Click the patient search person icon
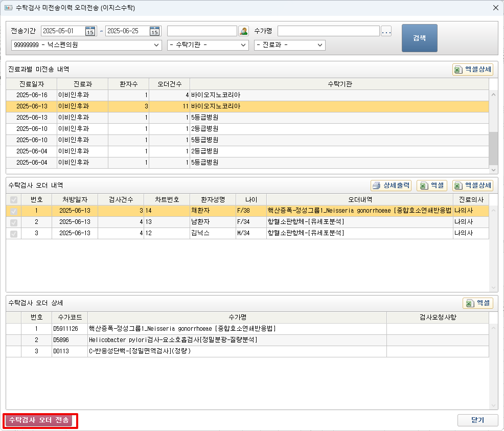The height and width of the screenshot is (431, 504). [x=243, y=31]
